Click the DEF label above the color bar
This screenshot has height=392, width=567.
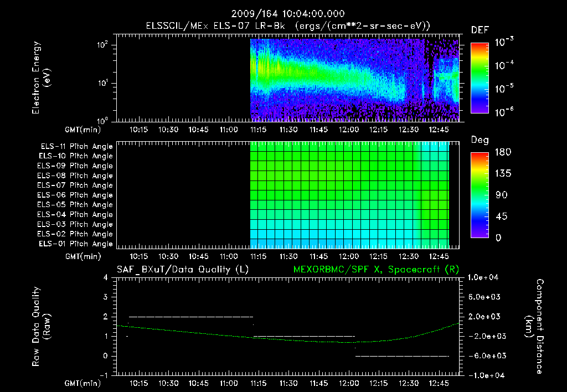click(480, 30)
